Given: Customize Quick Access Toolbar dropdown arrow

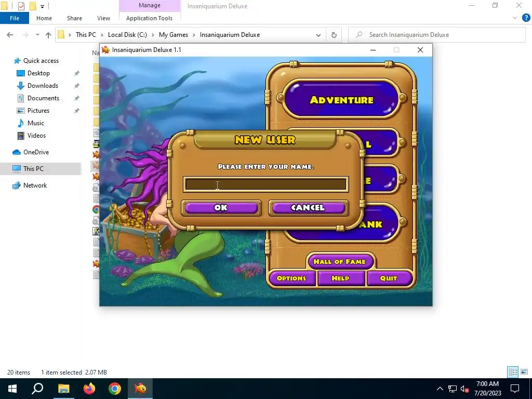Looking at the screenshot, I should click(42, 6).
